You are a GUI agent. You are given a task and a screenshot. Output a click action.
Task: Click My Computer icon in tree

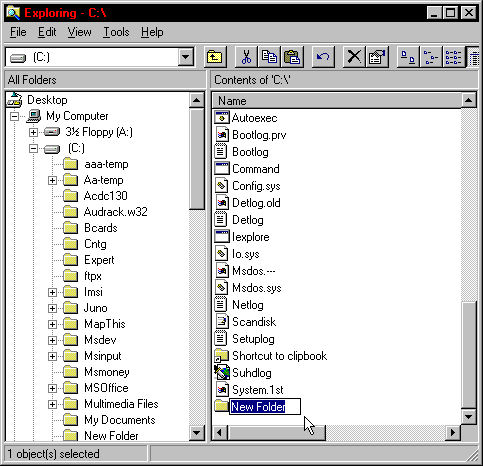point(34,116)
